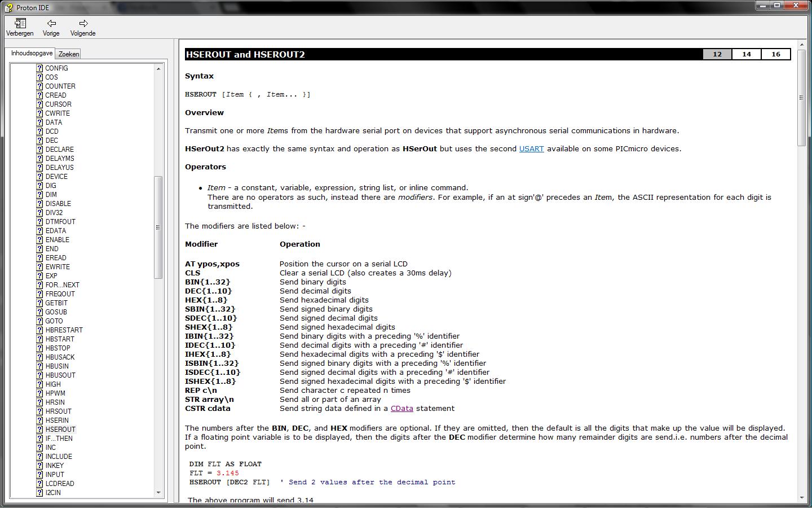This screenshot has height=508, width=812.
Task: Go back with the Vorige arrow
Action: pyautogui.click(x=51, y=24)
